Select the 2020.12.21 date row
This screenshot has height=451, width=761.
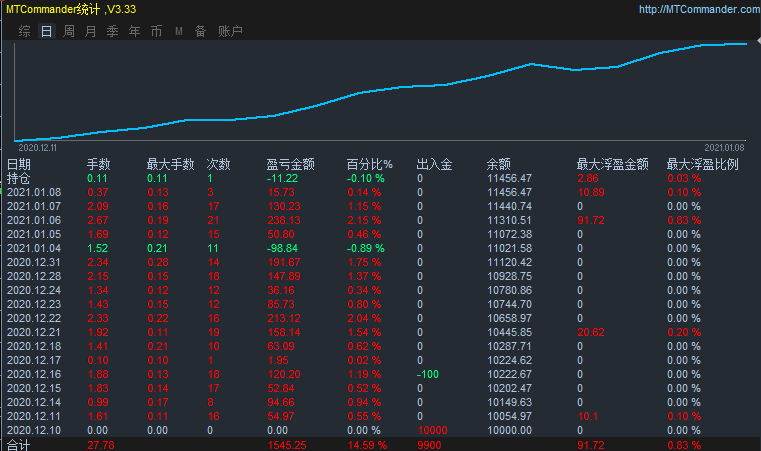pyautogui.click(x=34, y=333)
